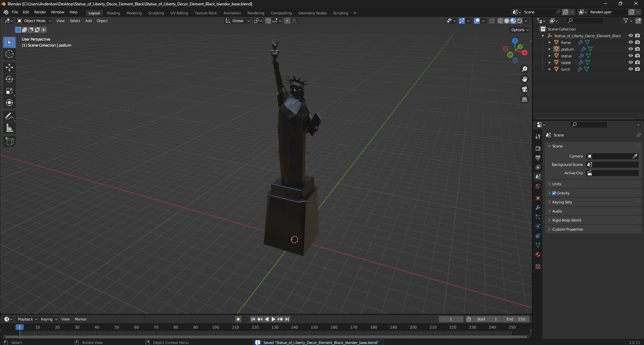Open Object Mode dropdown
This screenshot has width=644, height=345.
pos(34,21)
